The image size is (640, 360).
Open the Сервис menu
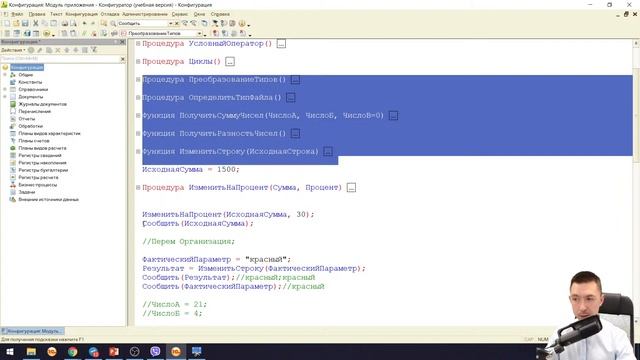[x=180, y=14]
